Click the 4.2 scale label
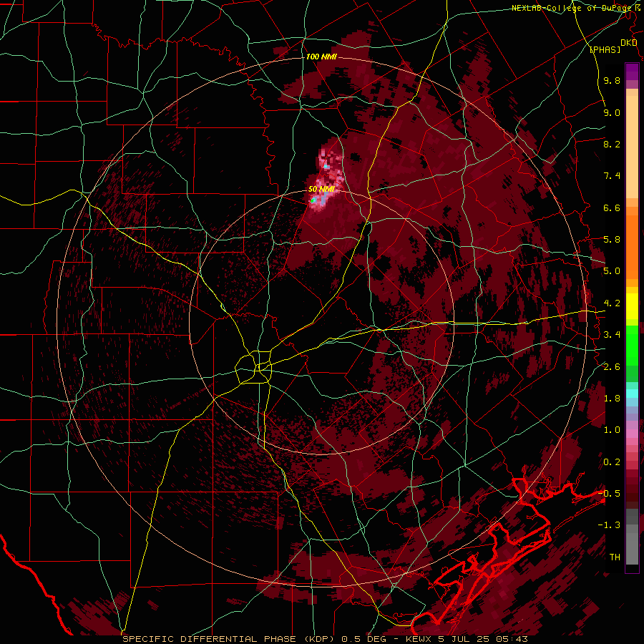Screen dimensions: 644x644 pos(612,303)
